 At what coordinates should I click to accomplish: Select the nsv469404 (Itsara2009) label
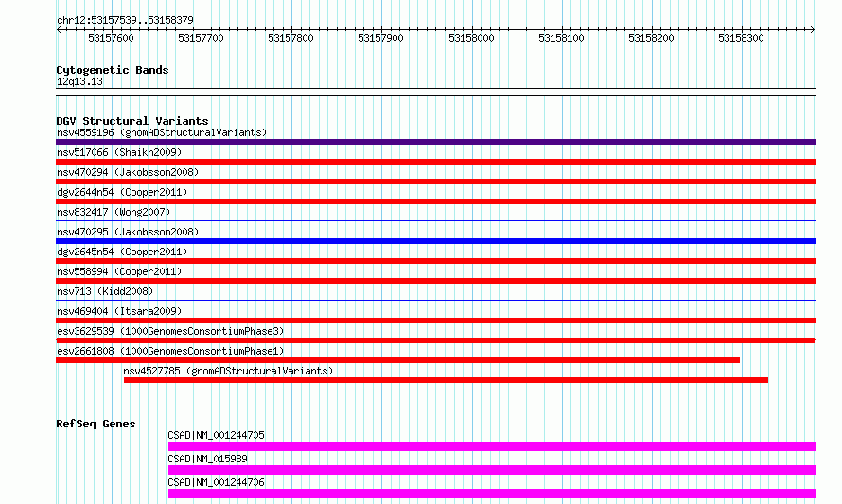coord(119,311)
